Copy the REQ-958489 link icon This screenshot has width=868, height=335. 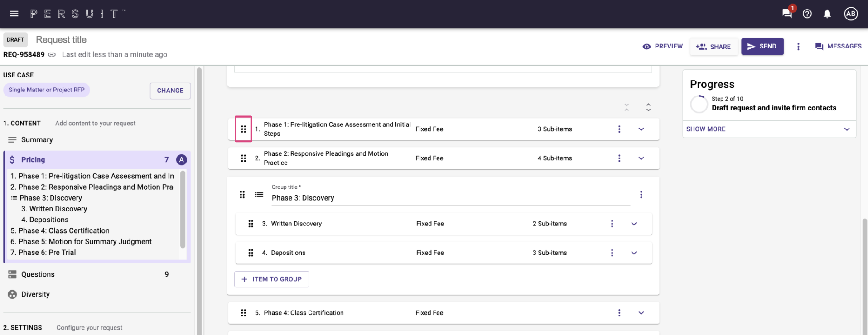pyautogui.click(x=52, y=54)
